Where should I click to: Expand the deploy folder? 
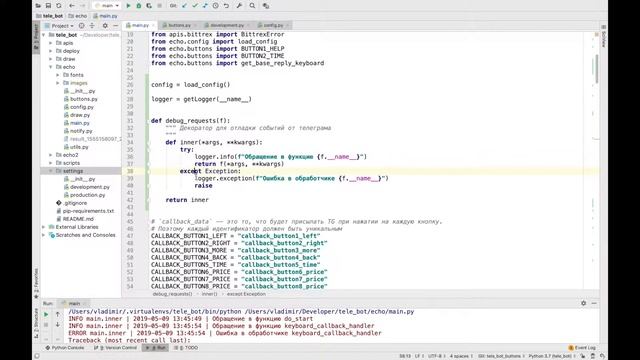click(51, 51)
